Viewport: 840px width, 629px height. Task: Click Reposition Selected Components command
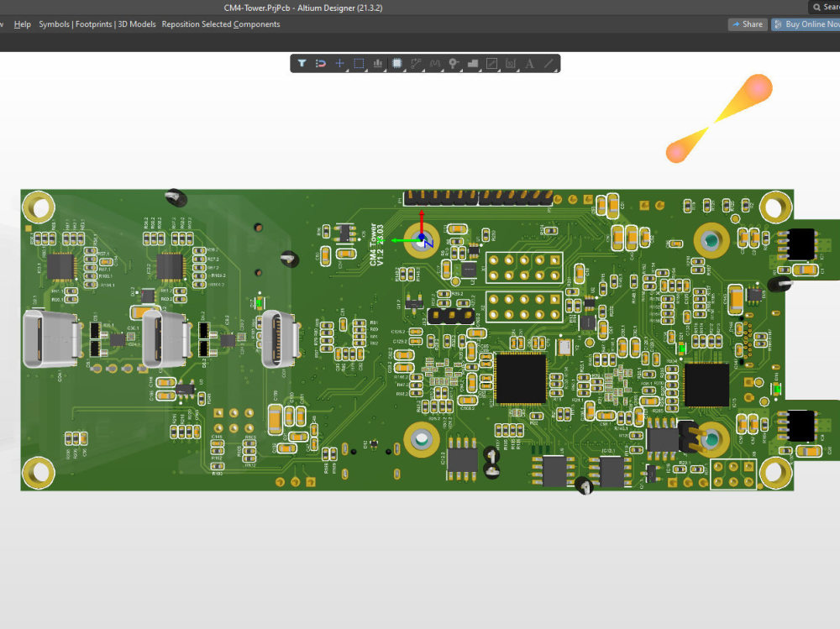pos(221,24)
